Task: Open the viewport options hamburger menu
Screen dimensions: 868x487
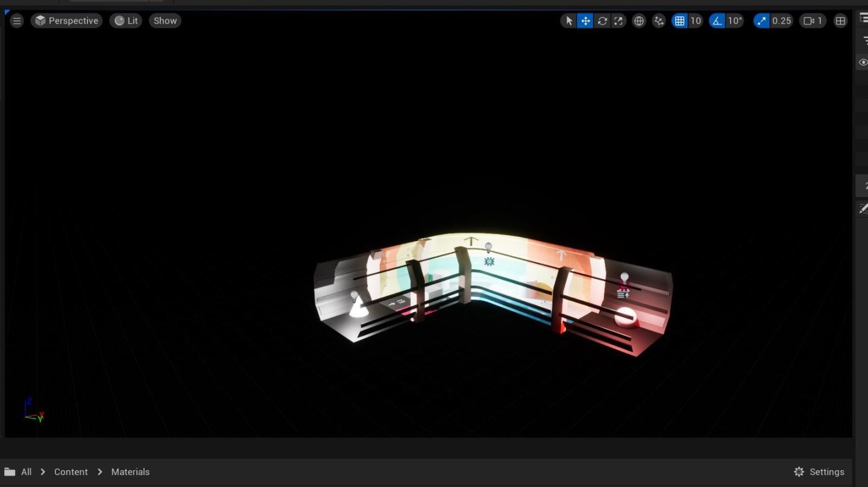Action: [x=17, y=20]
